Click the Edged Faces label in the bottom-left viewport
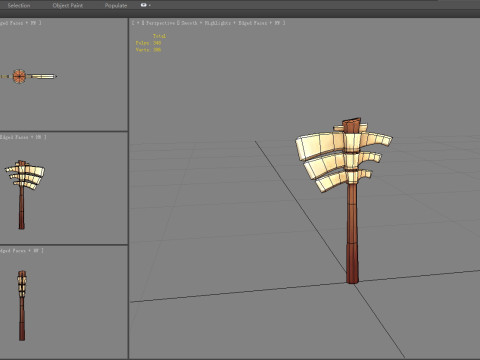The height and width of the screenshot is (360, 480). click(13, 250)
